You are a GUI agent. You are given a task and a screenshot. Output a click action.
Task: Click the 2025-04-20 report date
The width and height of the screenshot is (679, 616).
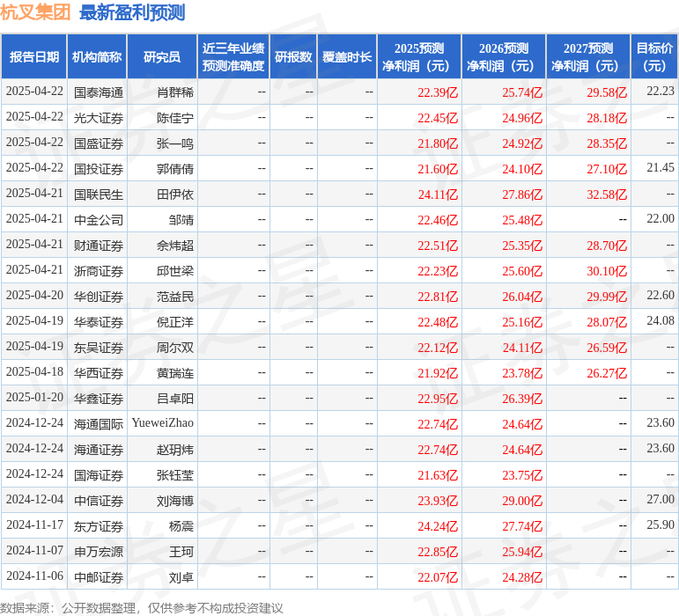34,296
